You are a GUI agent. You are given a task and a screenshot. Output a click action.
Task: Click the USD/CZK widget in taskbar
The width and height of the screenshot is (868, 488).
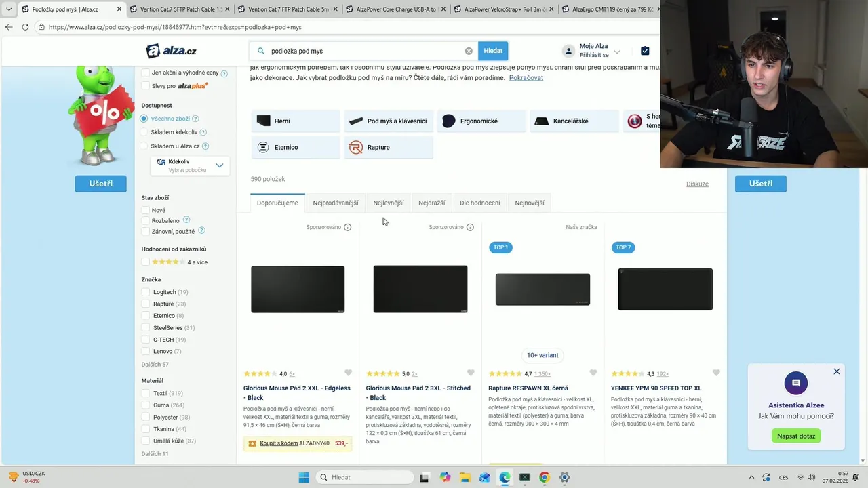(26, 477)
